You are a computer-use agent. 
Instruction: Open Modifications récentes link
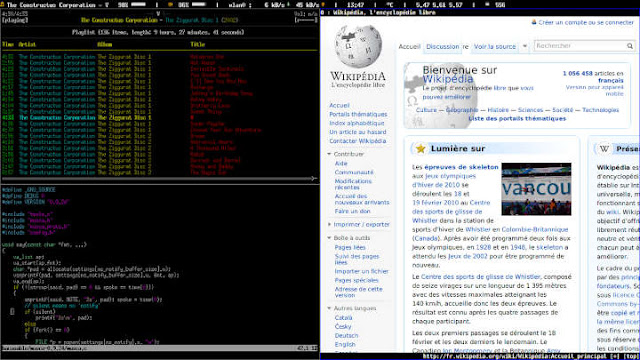353,184
